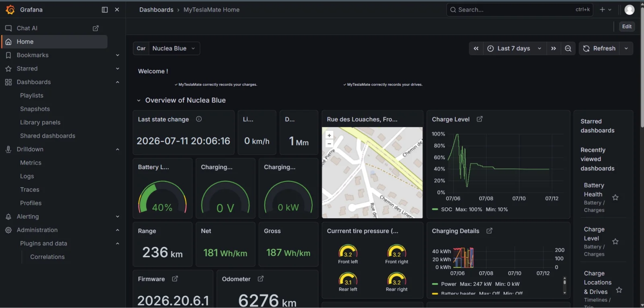Open Chat AI in sidebar
Screen dimensions: 644x308
coord(27,28)
